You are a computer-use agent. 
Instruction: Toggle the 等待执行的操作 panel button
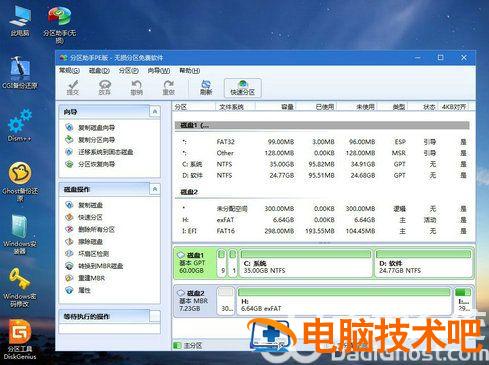155,316
